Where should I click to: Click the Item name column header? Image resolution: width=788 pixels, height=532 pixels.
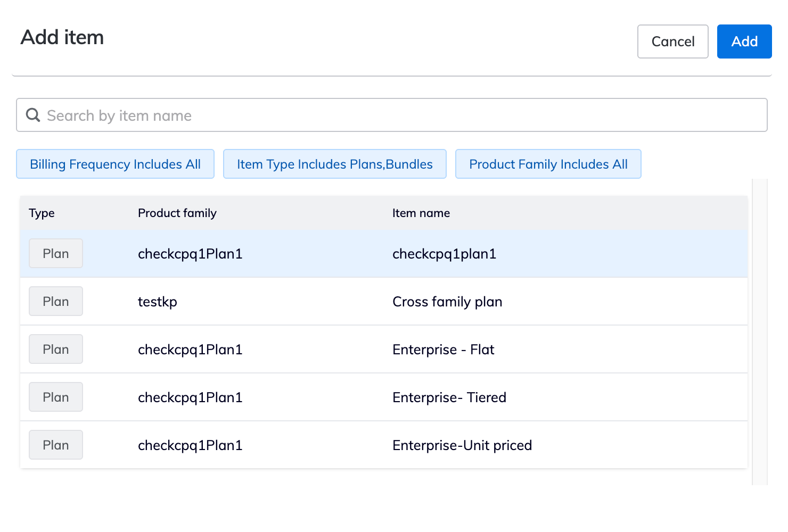tap(421, 213)
